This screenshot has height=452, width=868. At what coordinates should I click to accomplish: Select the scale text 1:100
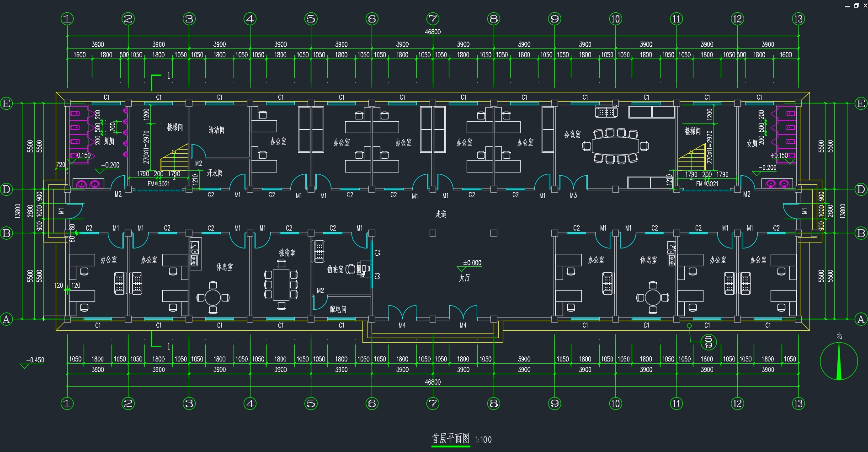[483, 440]
